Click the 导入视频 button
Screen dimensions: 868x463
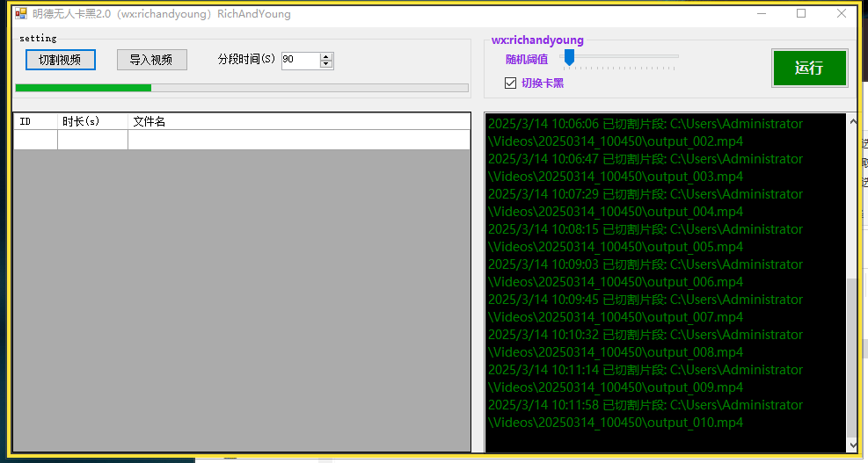(151, 60)
